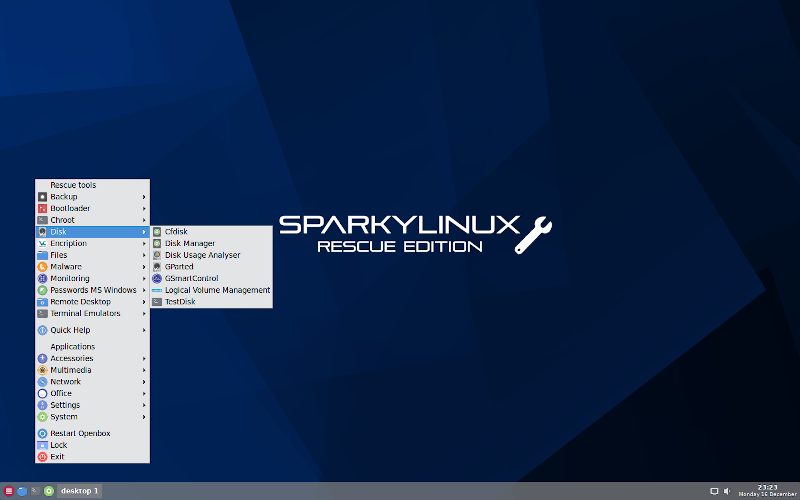Click the Accessories icon
Screen dimensions: 800x500
[42, 359]
